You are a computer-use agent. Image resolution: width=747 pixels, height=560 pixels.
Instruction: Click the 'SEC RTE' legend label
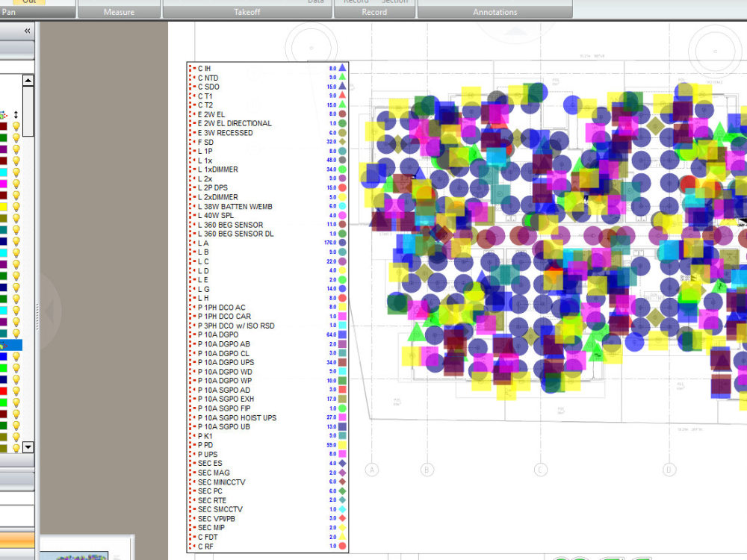point(212,500)
